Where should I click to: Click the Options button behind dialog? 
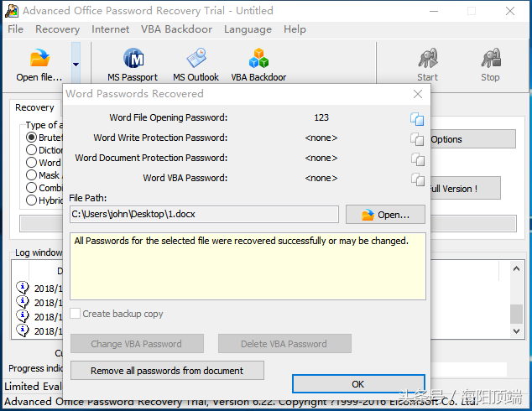[473, 139]
